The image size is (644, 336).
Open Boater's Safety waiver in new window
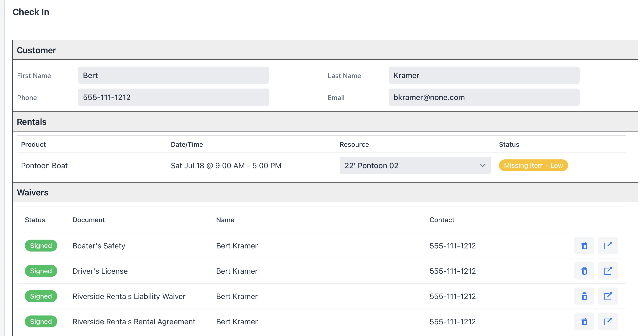[x=608, y=246]
